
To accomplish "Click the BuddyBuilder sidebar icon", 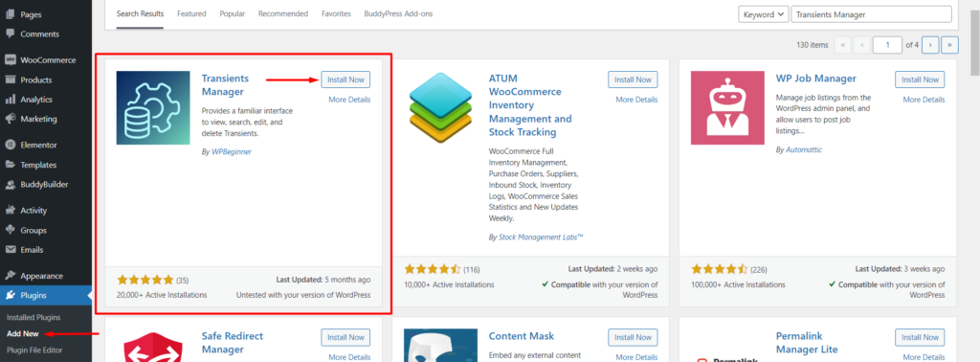I will (10, 185).
